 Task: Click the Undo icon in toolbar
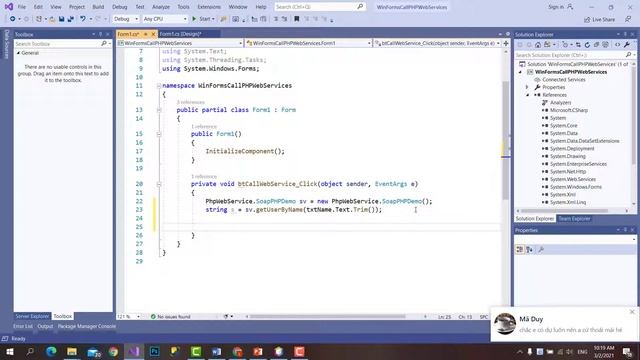(x=83, y=19)
